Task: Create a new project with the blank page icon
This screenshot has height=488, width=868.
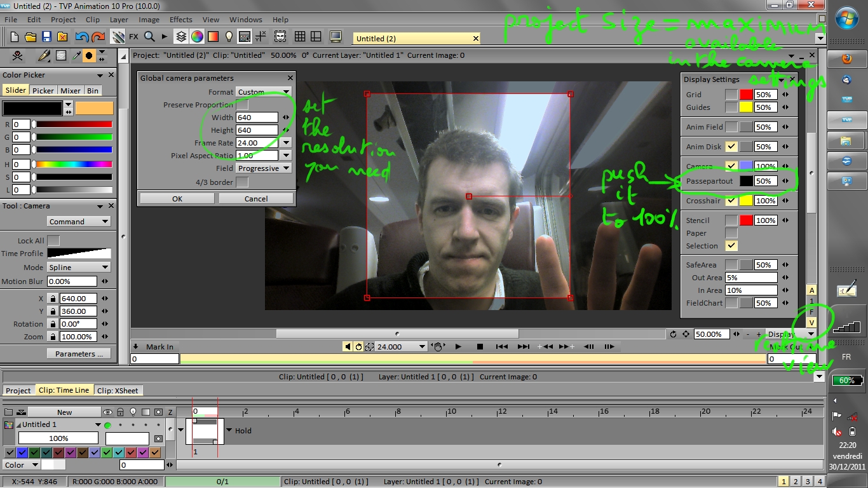Action: (15, 37)
